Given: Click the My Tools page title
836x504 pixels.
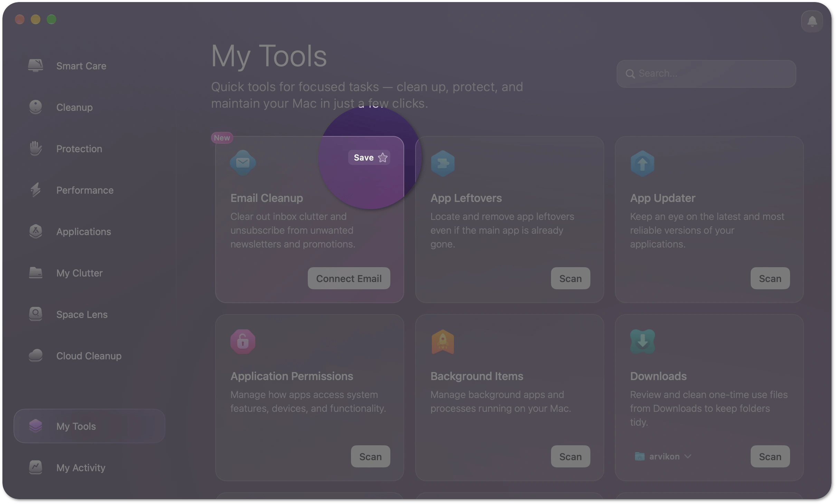Looking at the screenshot, I should [269, 56].
